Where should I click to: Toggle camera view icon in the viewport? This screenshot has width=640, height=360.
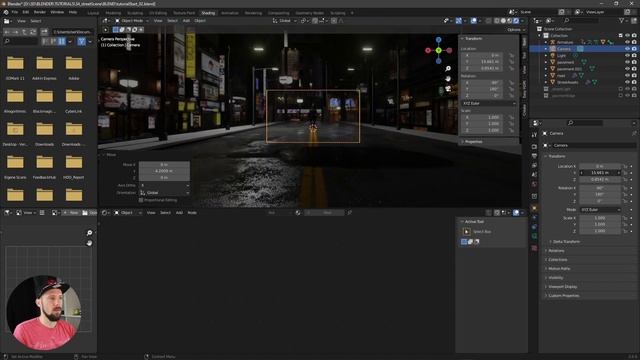tap(448, 88)
